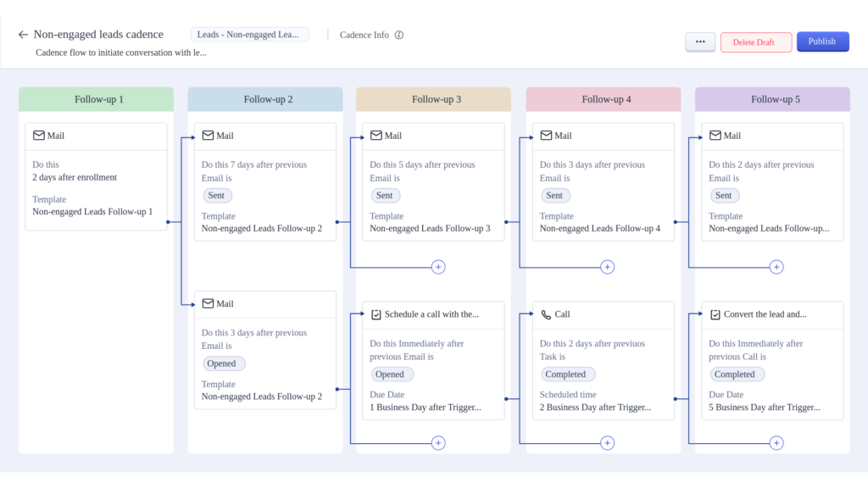
Task: Click the back arrow next to the cadence title
Action: 23,34
